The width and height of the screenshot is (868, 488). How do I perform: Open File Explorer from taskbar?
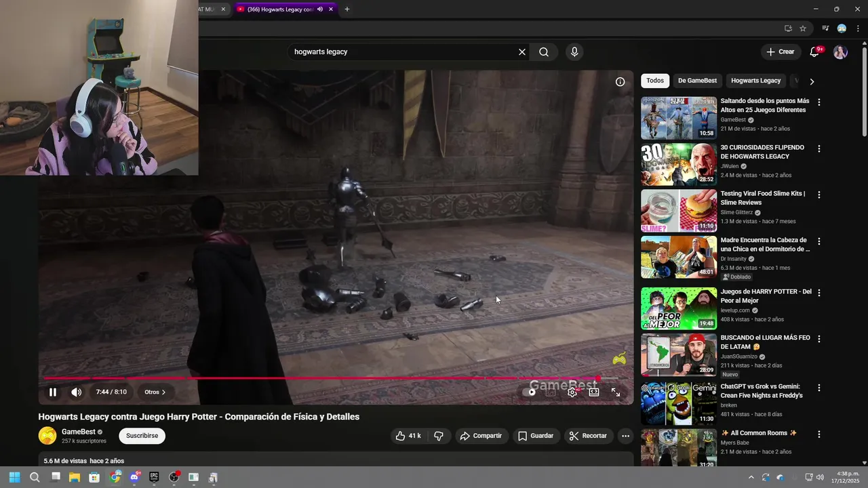click(x=75, y=477)
